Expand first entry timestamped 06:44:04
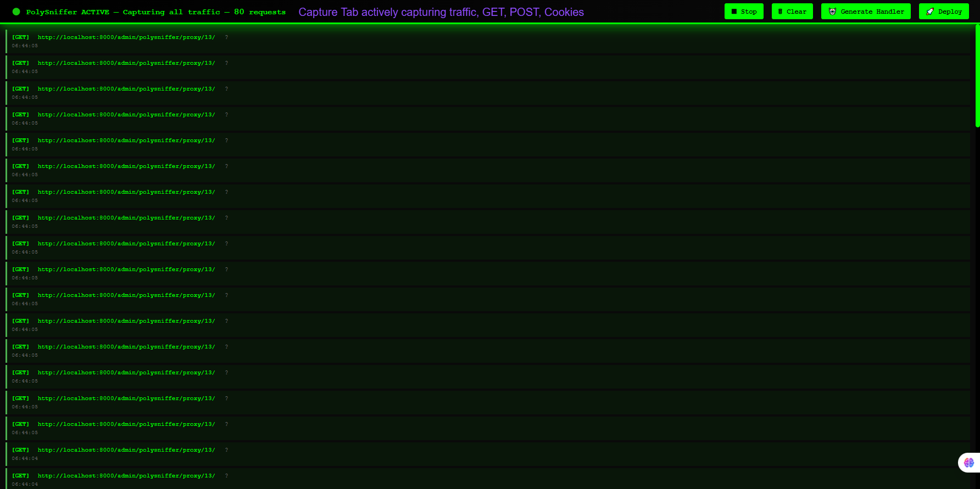 [488, 454]
